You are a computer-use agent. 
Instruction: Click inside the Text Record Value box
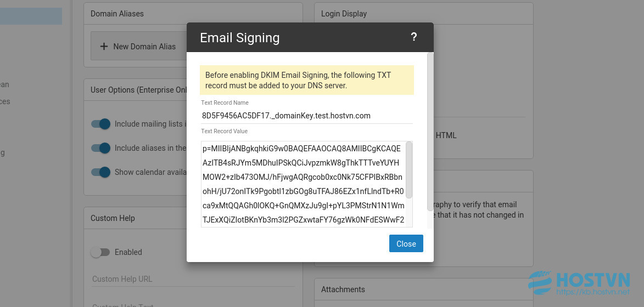(303, 184)
